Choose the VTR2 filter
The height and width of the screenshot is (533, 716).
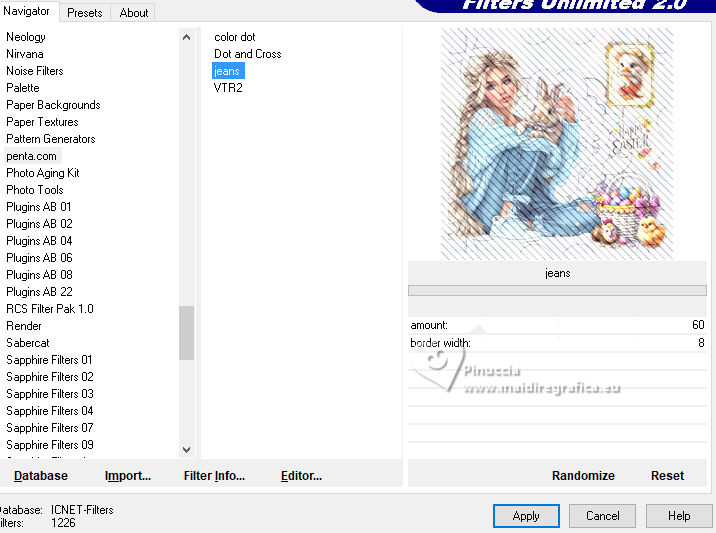[x=228, y=88]
